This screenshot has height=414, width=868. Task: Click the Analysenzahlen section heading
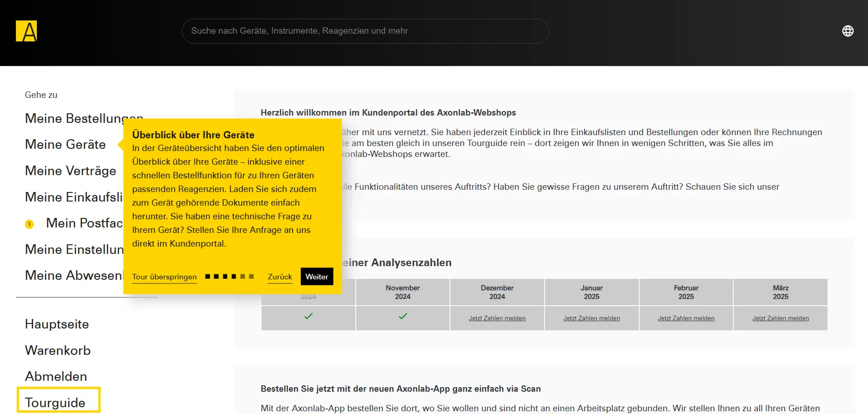point(396,263)
